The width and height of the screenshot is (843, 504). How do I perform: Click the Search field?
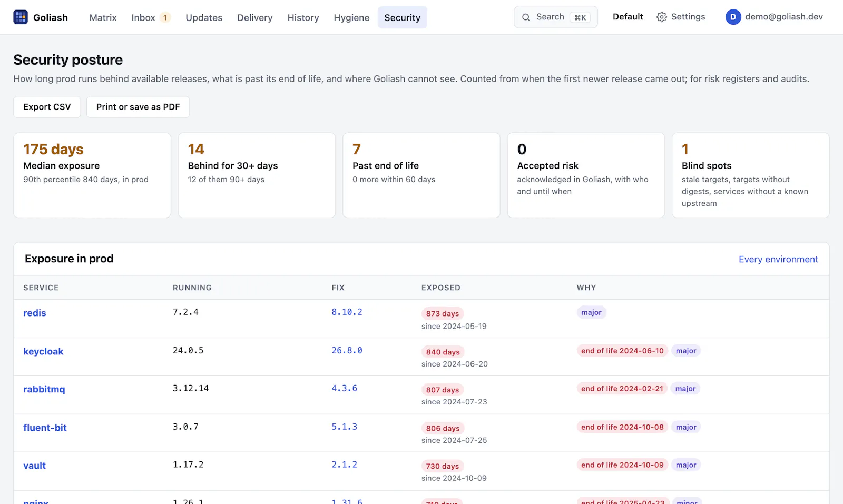(556, 17)
